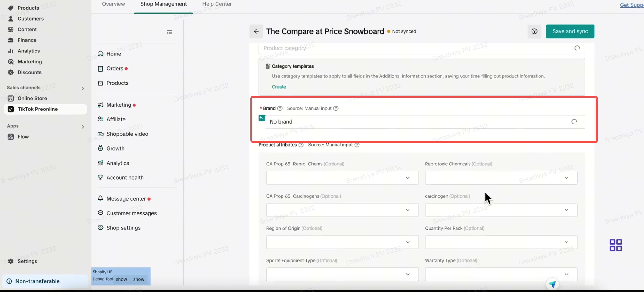
Task: Expand the Apps section chevron
Action: (83, 127)
